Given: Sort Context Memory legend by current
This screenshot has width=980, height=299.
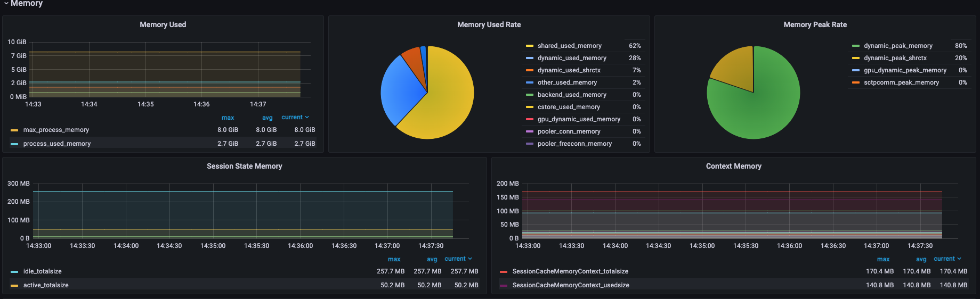Looking at the screenshot, I should 947,259.
